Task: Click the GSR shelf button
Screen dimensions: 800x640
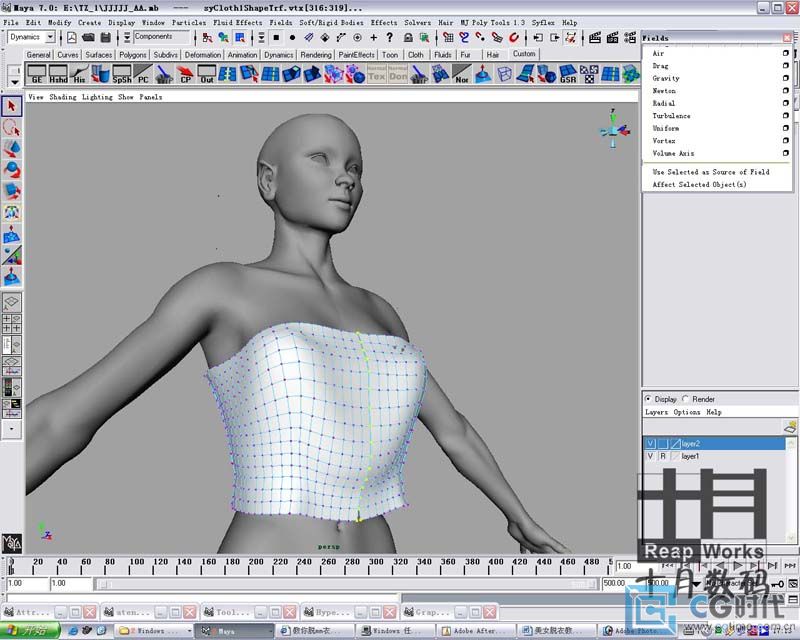Action: coord(568,74)
